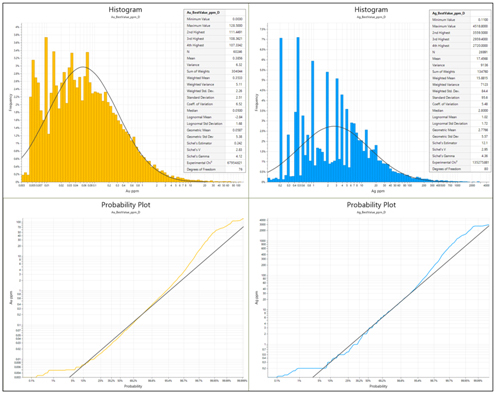
Task: Click the lognormal fit curve peak in Au histogram
Action: coord(83,67)
